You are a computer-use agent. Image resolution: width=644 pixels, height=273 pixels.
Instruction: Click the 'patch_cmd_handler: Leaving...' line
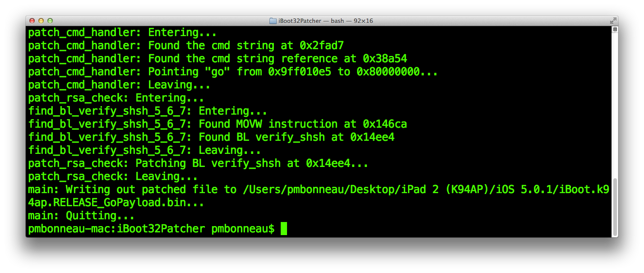[119, 85]
